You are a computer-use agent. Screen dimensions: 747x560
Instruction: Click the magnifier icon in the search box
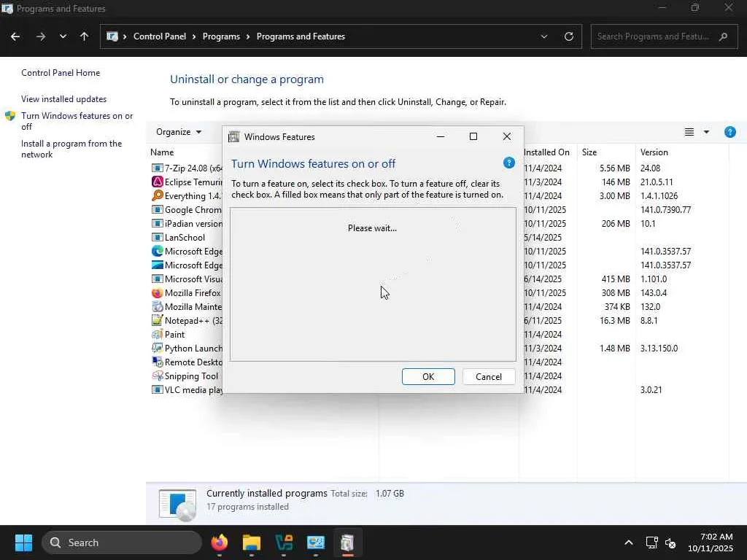tap(723, 36)
